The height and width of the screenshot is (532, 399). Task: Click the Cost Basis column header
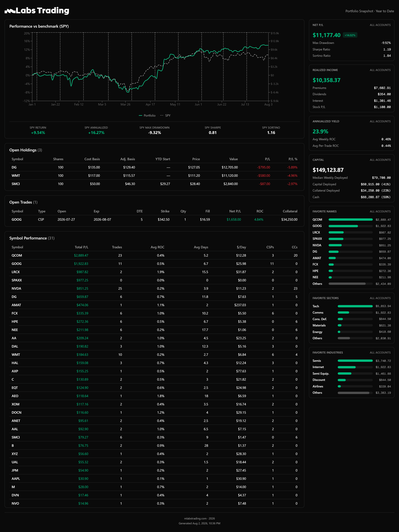tap(92, 159)
